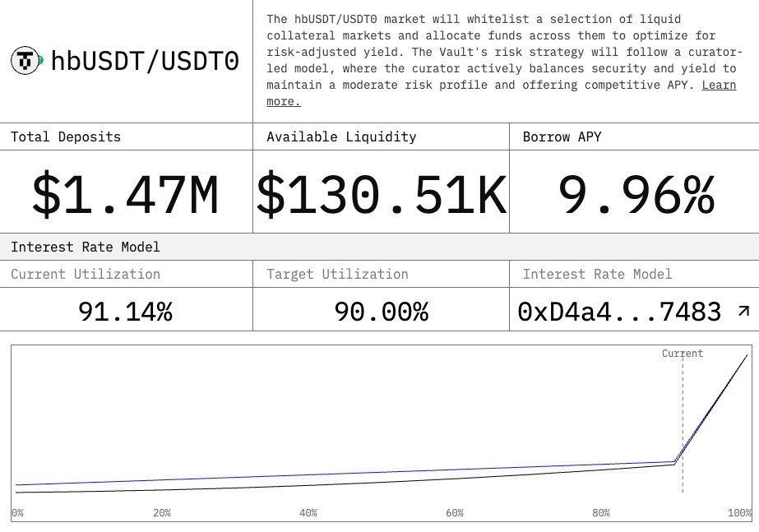Click the Current marker on the chart
The width and height of the screenshot is (759, 532).
pyautogui.click(x=683, y=354)
